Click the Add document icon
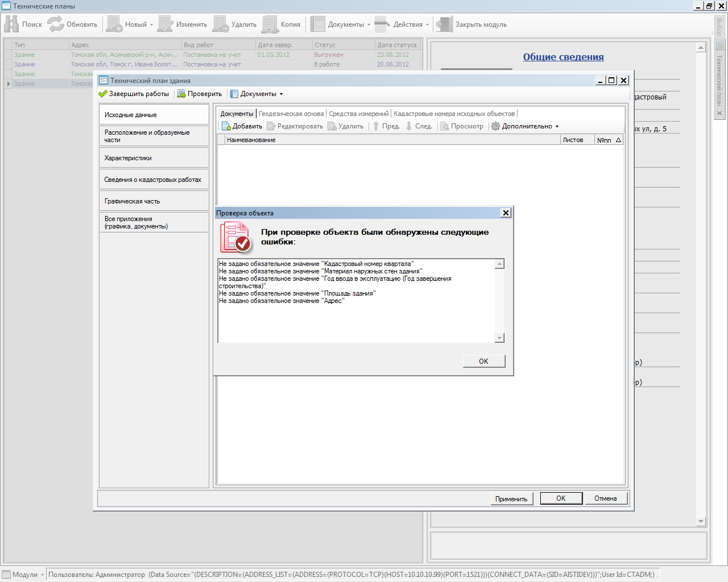Image resolution: width=728 pixels, height=582 pixels. pyautogui.click(x=226, y=126)
